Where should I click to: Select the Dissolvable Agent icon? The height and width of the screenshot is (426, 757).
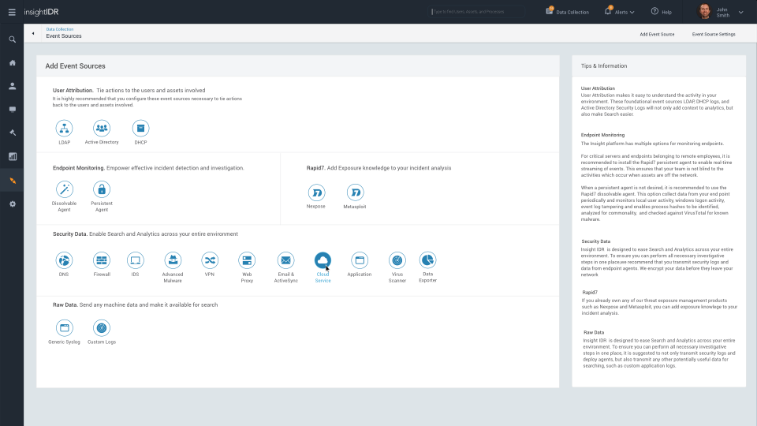tap(64, 189)
